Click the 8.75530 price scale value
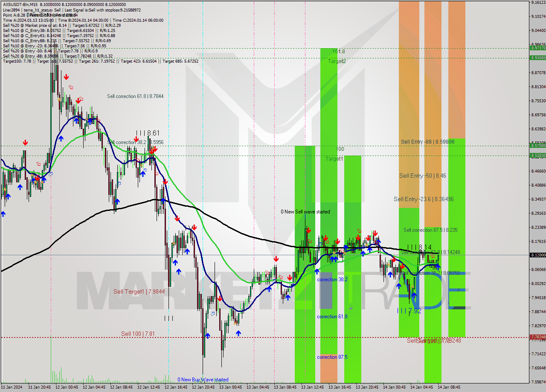Viewport: 546px width, 392px height. (x=538, y=101)
